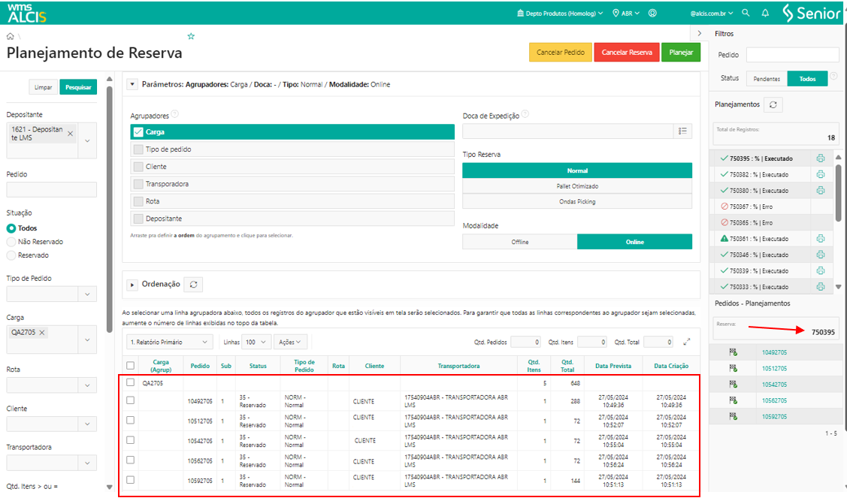Open the search magnifier in header

point(746,13)
